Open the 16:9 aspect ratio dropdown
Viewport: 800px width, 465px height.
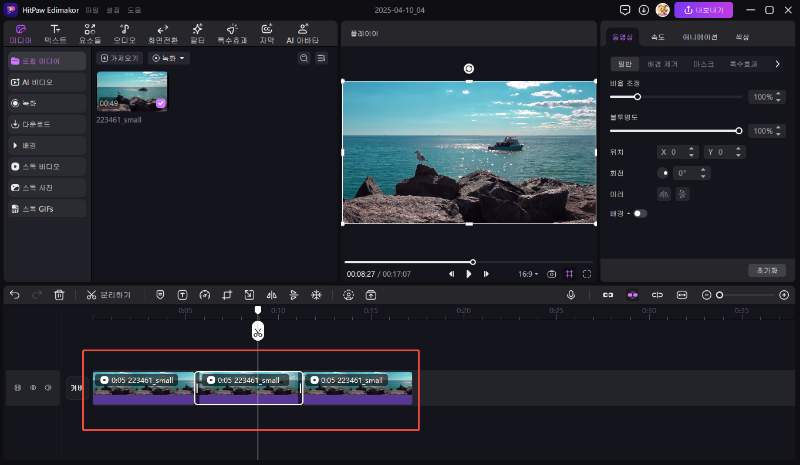[528, 273]
